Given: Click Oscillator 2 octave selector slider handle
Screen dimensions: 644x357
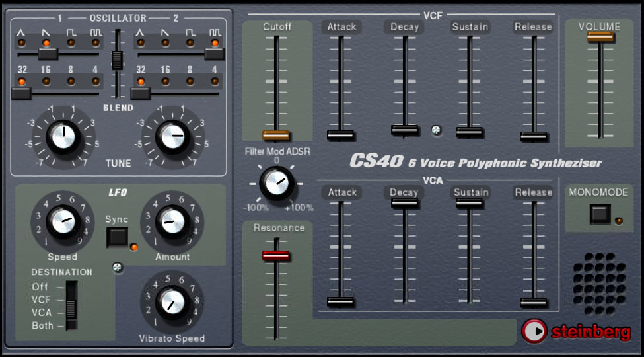Looking at the screenshot, I should 140,93.
